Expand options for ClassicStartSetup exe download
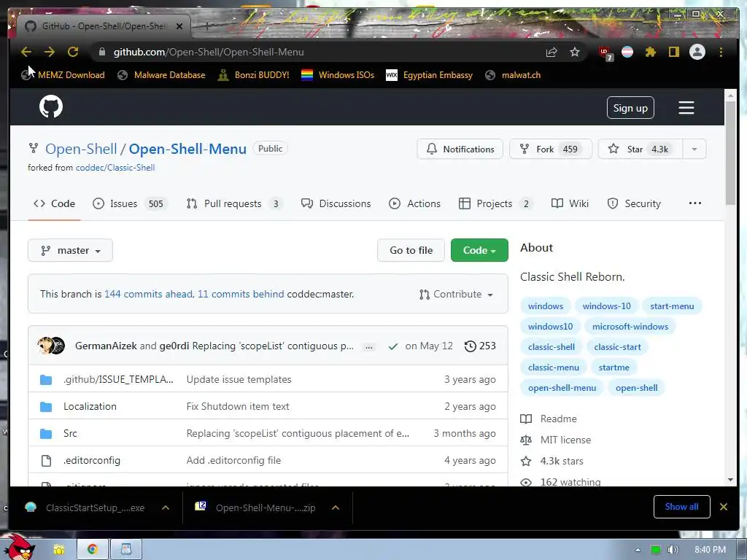Image resolution: width=747 pixels, height=560 pixels. point(166,507)
